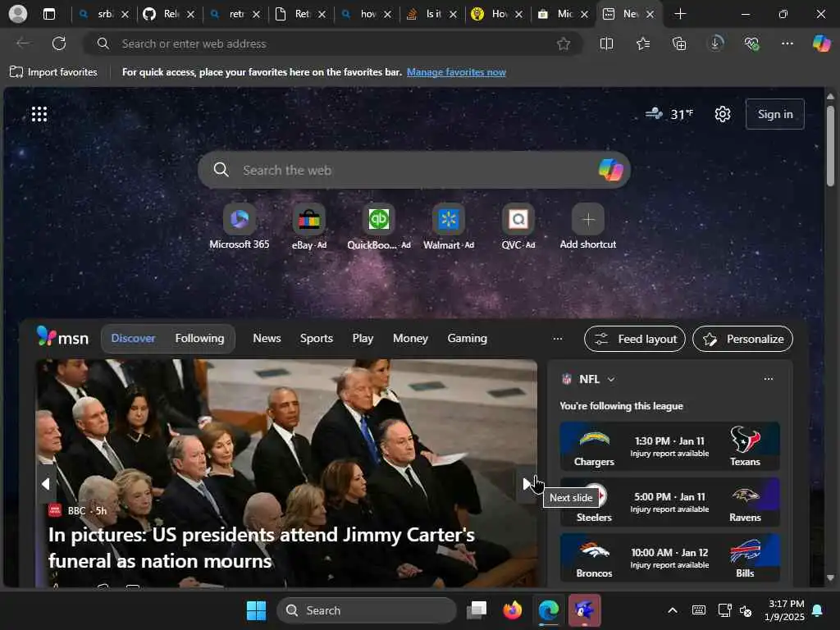Open the tab actions menu icon
The image size is (840, 630).
(x=48, y=14)
